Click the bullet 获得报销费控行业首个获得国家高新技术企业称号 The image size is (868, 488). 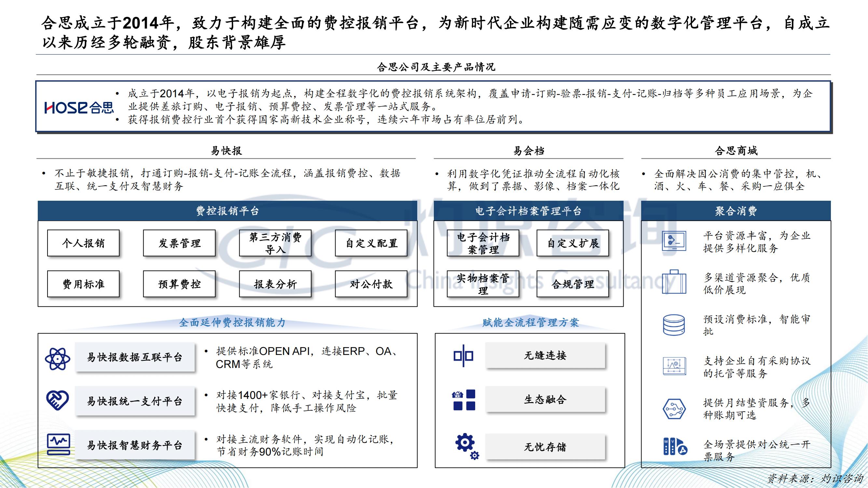click(326, 119)
